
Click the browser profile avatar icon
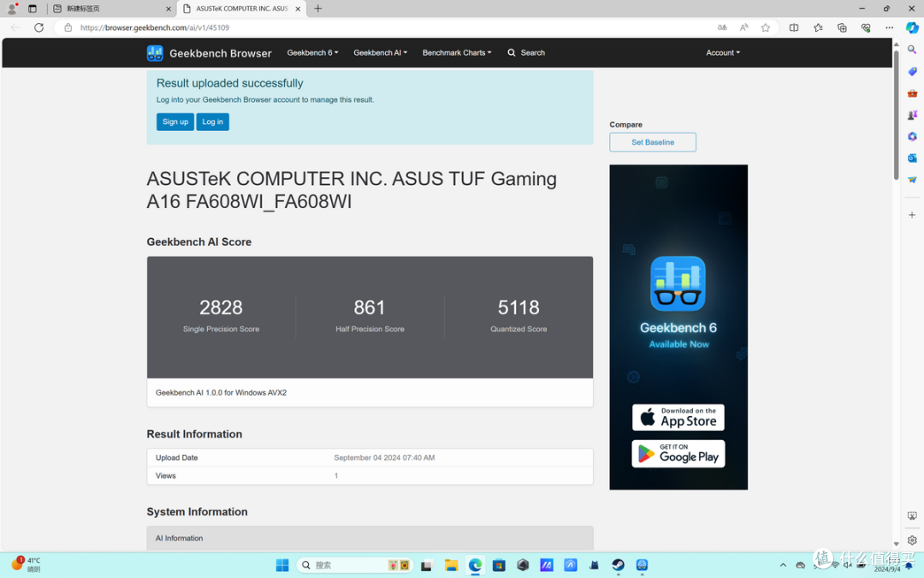pos(12,9)
